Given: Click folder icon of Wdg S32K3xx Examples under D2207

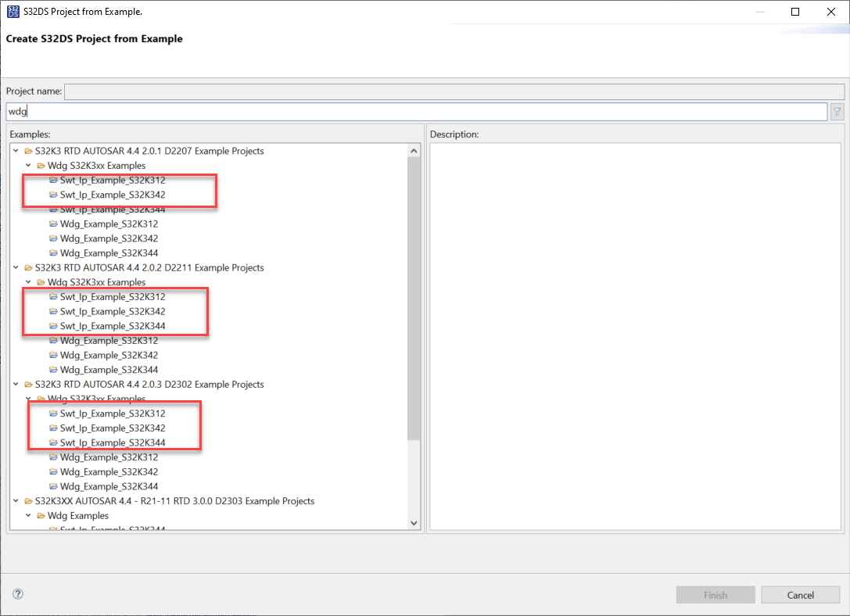Looking at the screenshot, I should point(41,166).
